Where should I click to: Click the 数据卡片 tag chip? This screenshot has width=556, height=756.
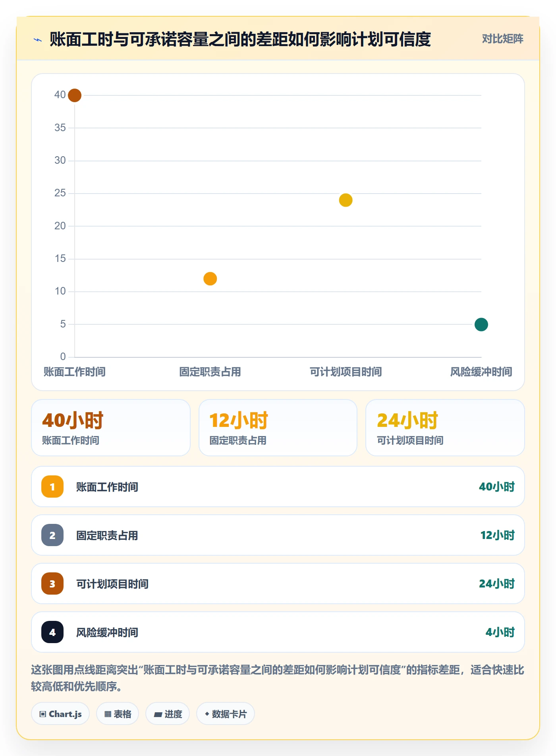tap(226, 714)
